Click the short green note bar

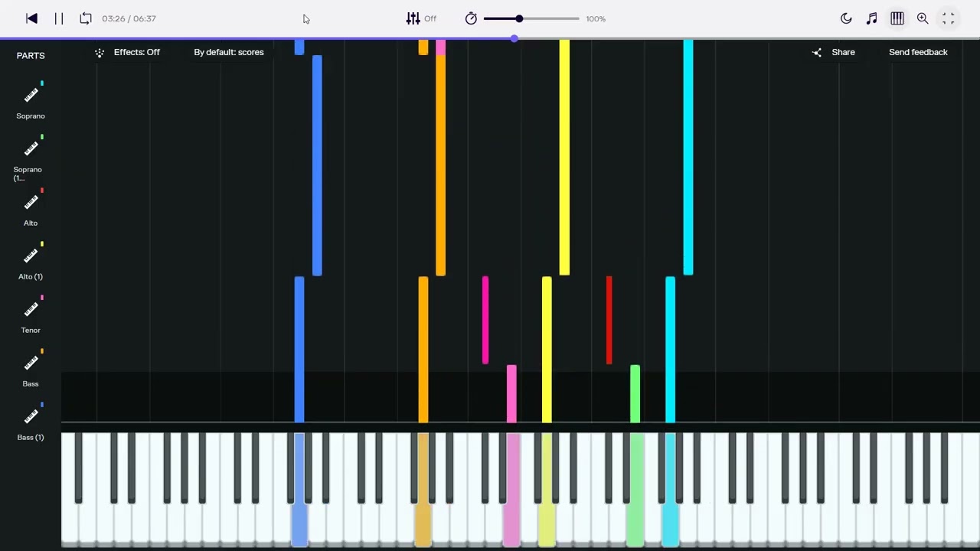point(635,394)
